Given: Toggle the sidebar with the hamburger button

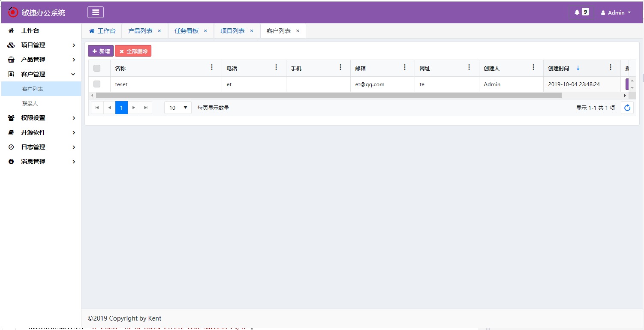Looking at the screenshot, I should pyautogui.click(x=96, y=12).
